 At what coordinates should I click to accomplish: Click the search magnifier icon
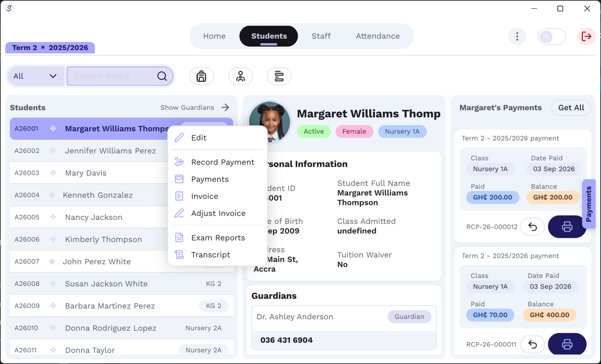point(162,76)
